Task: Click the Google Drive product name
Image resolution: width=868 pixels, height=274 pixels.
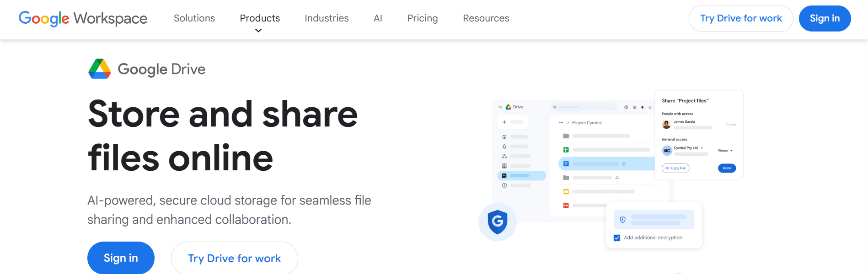Action: click(161, 69)
